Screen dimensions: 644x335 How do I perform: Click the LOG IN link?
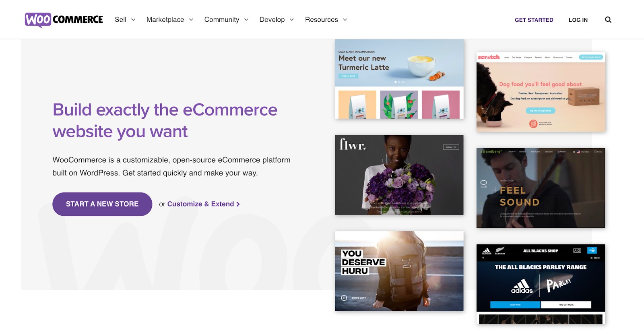(x=578, y=20)
